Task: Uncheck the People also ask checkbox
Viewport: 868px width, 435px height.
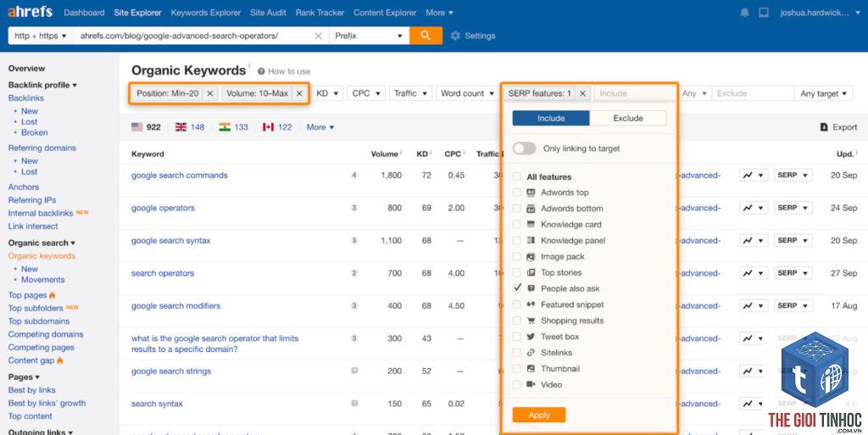Action: click(516, 288)
